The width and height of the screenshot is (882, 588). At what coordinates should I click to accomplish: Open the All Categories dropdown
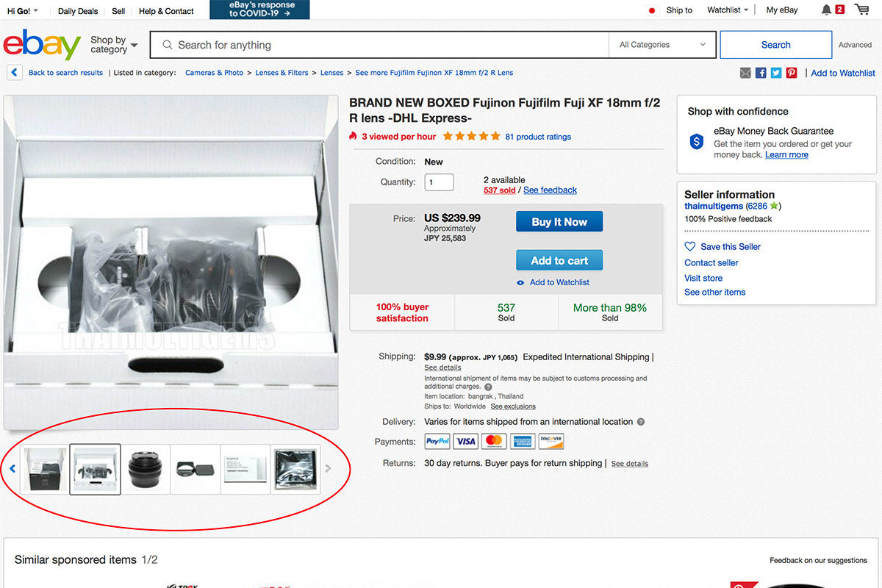(662, 45)
